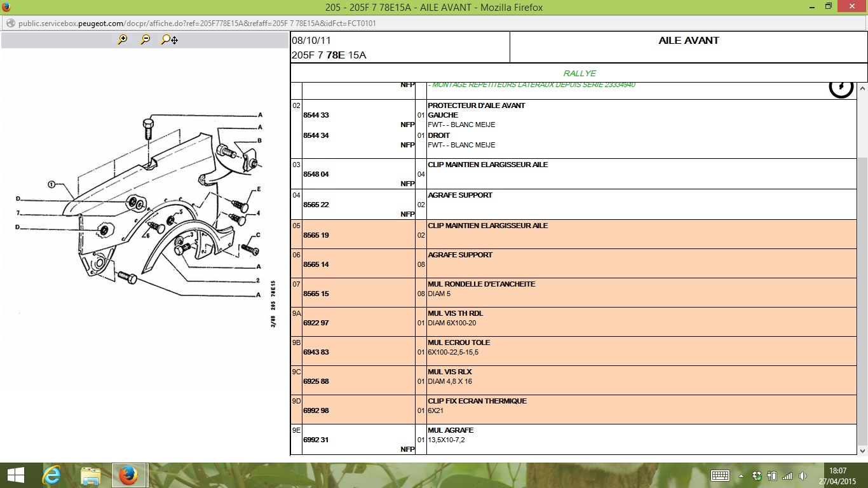The width and height of the screenshot is (868, 488).
Task: Click the parts list scrollbar up arrow
Action: pos(862,88)
